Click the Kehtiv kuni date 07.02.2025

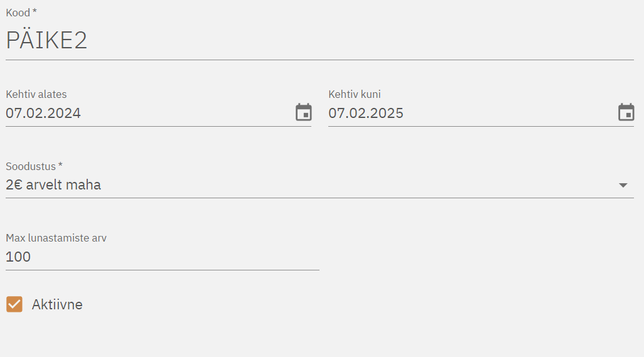point(366,114)
